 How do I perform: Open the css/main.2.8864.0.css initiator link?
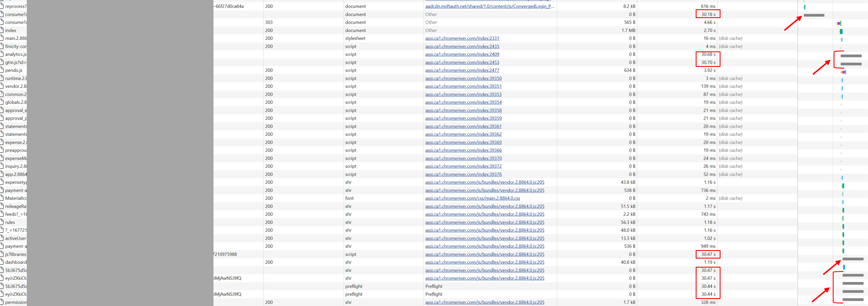[x=472, y=198]
